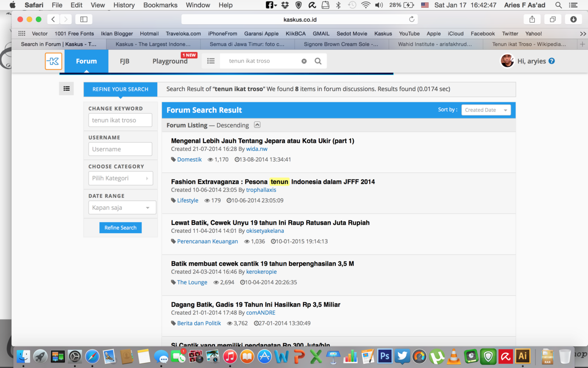Switch to Wahid Institute browser tab

[x=435, y=44]
